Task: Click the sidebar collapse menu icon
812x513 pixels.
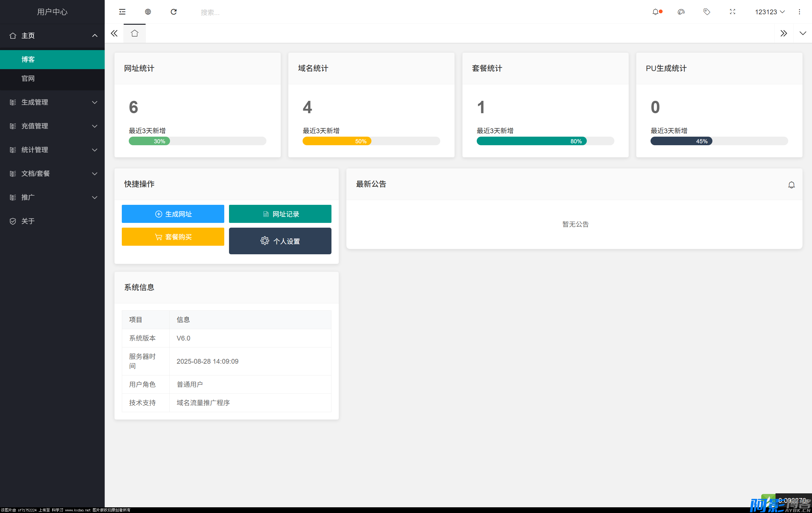Action: coord(122,12)
